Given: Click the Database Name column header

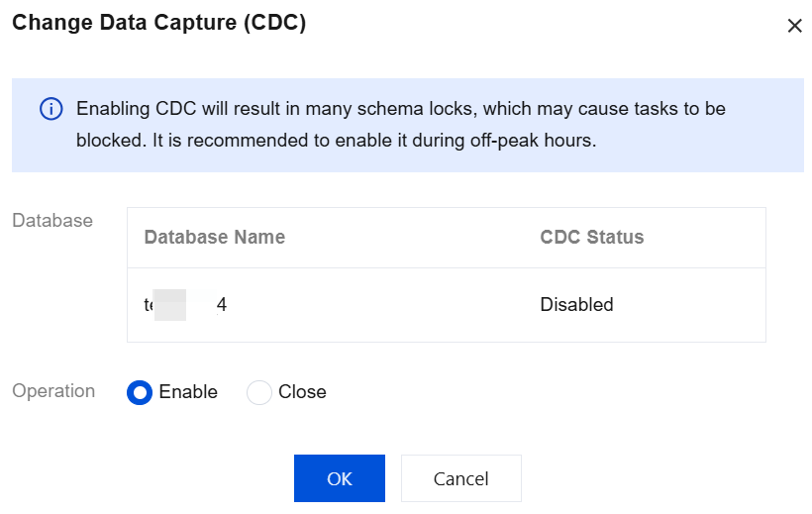Looking at the screenshot, I should (x=215, y=238).
